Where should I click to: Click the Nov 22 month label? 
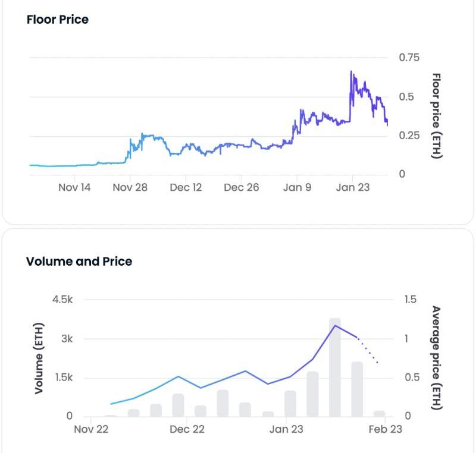pos(91,429)
